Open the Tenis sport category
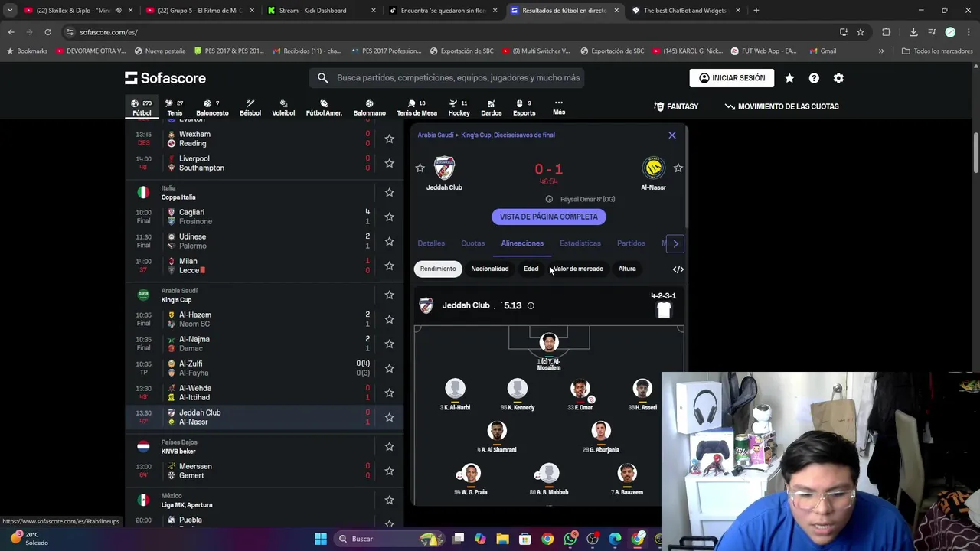 (x=175, y=107)
